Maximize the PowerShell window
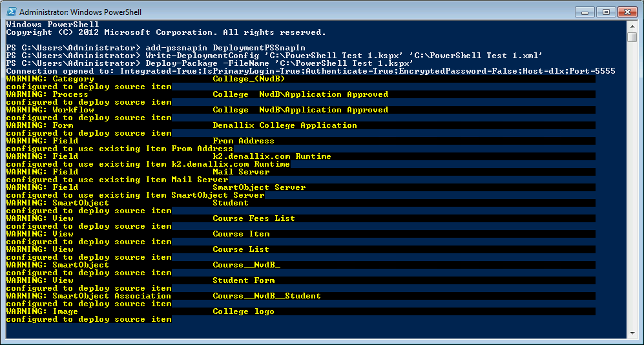 [x=607, y=11]
